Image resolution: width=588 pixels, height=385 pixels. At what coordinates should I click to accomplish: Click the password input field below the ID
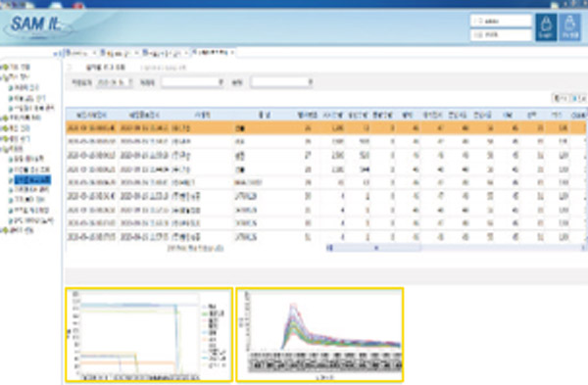coord(501,35)
